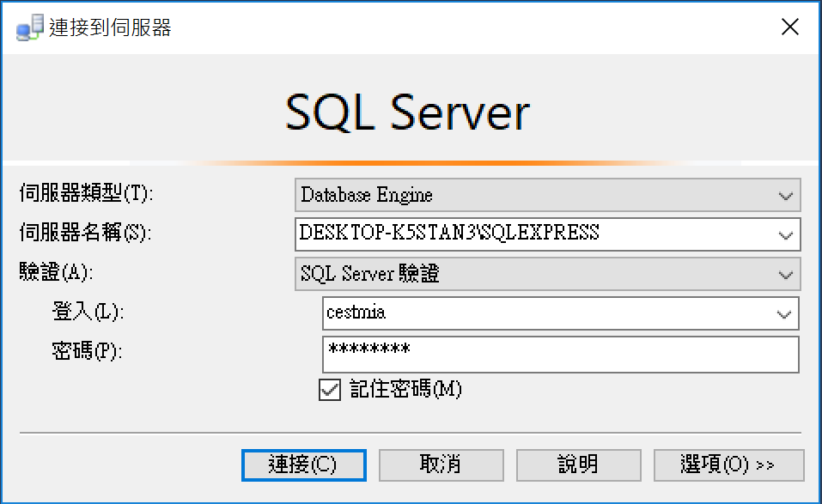The height and width of the screenshot is (504, 822).
Task: Click the 密碼(P) label
Action: tap(87, 351)
